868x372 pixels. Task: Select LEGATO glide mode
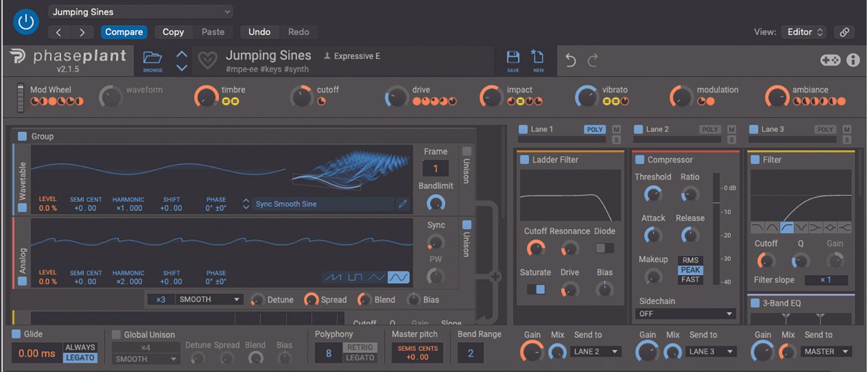80,358
